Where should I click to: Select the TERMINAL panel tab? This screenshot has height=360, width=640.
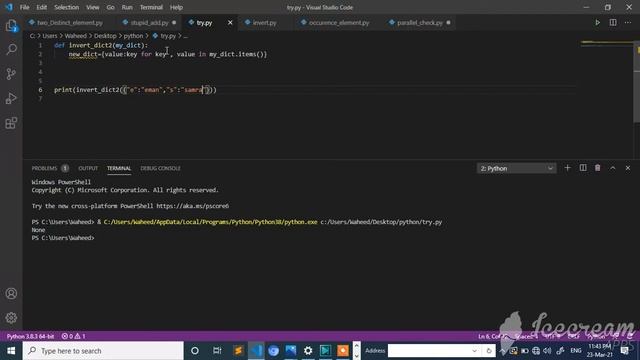(x=119, y=168)
